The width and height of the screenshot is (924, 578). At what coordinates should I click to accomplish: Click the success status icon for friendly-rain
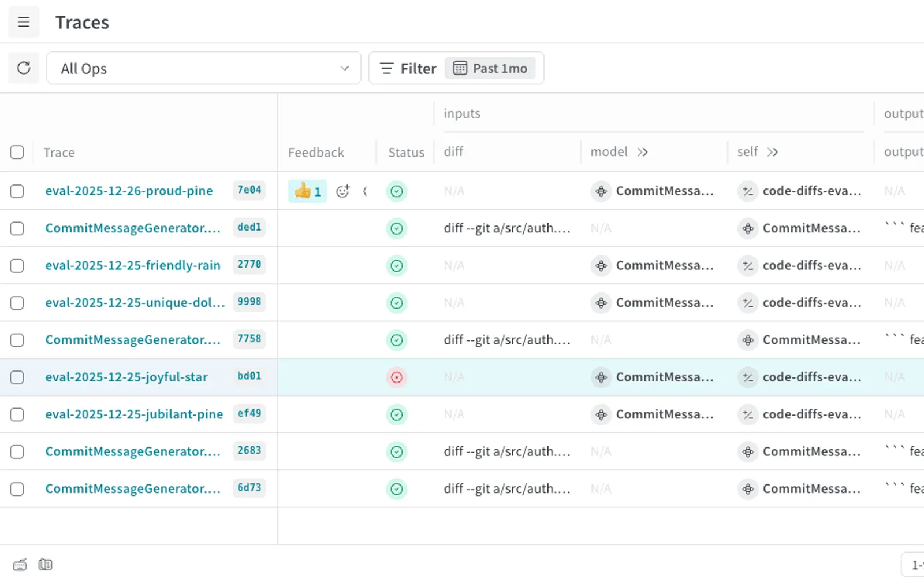pos(397,266)
